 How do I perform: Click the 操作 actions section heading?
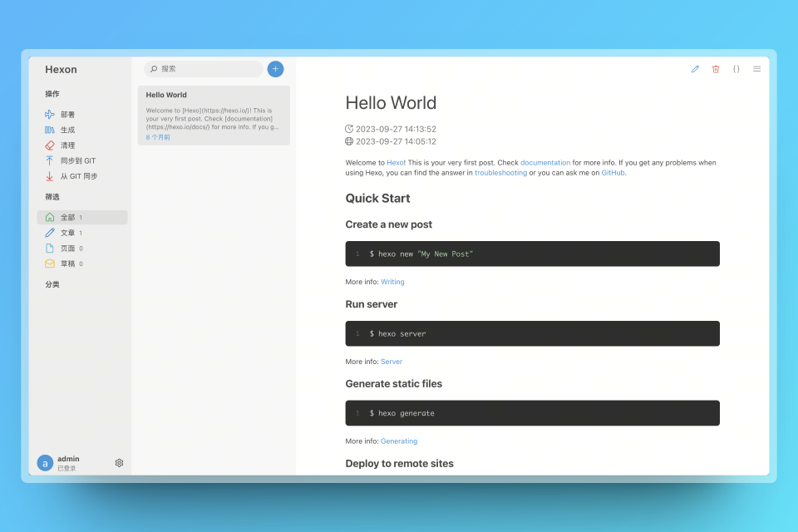click(52, 94)
